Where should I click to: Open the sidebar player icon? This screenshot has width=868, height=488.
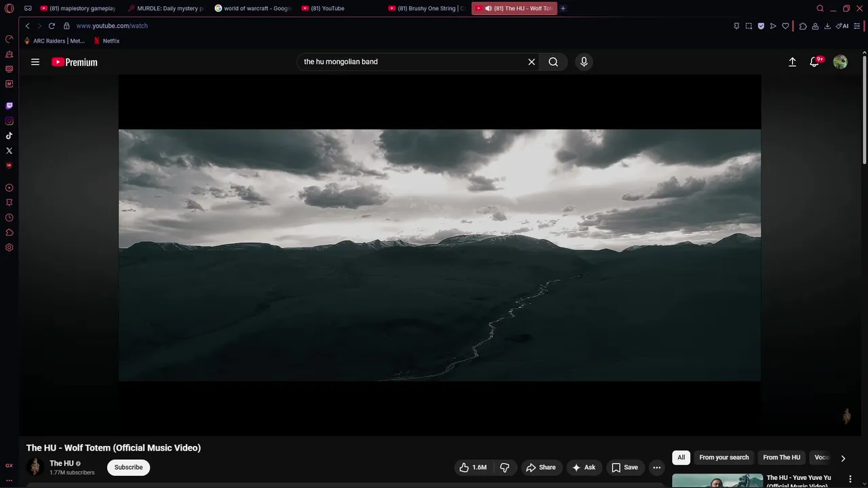9,188
